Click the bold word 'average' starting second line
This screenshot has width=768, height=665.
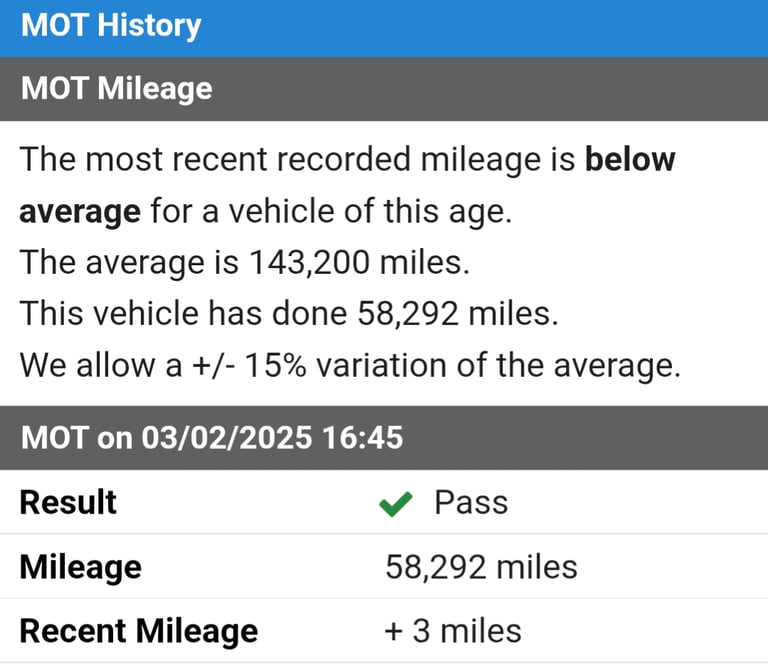tap(79, 212)
